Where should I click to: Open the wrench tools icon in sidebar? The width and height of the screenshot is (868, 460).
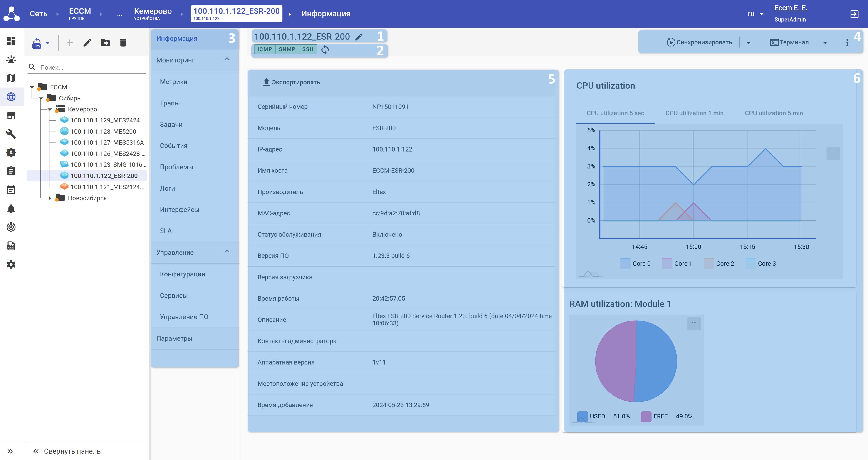(x=11, y=134)
